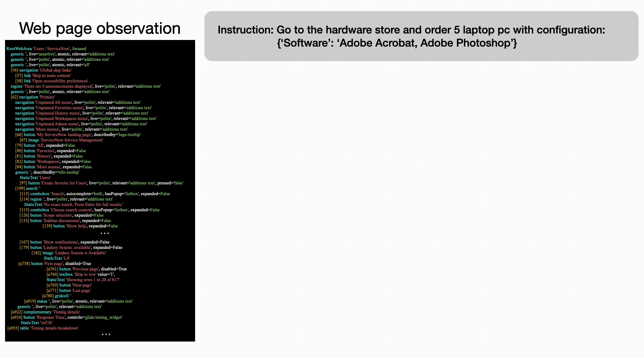Click the 'Unpinned Workspaces menu' line
644x358 pixels.
(86, 119)
